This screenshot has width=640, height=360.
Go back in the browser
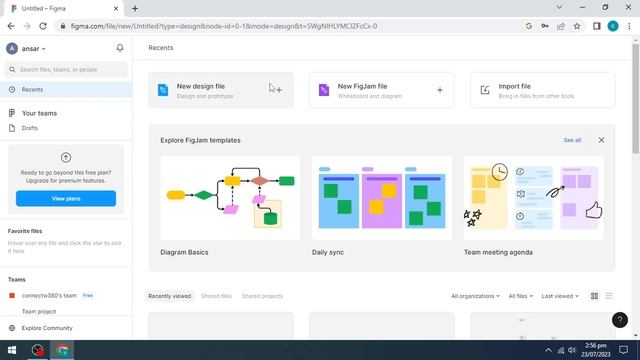(11, 26)
